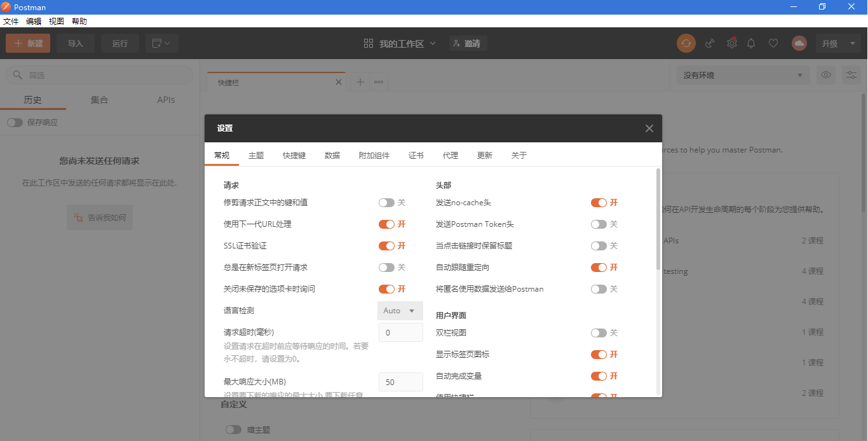This screenshot has height=441, width=868.
Task: Open 帮助 menu
Action: pyautogui.click(x=79, y=21)
